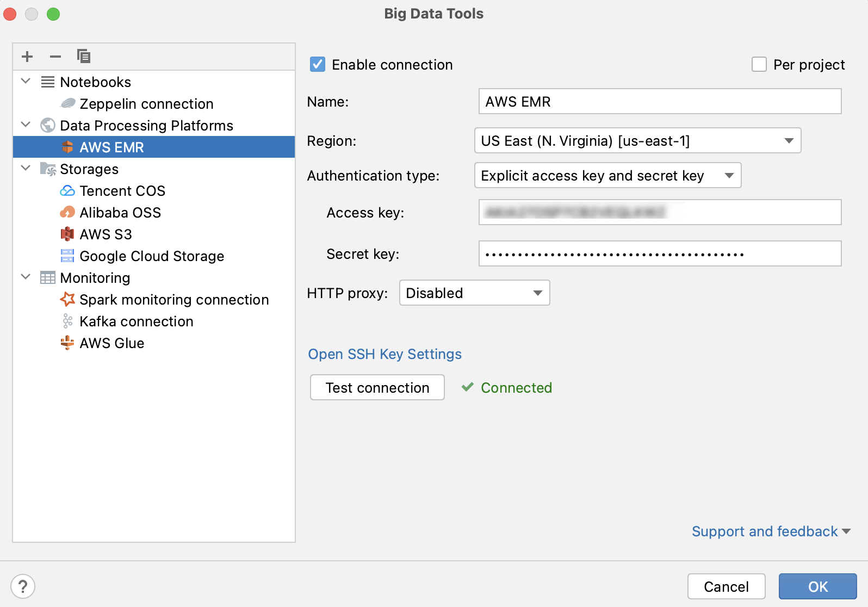Click the Alibaba OSS icon

(x=67, y=212)
